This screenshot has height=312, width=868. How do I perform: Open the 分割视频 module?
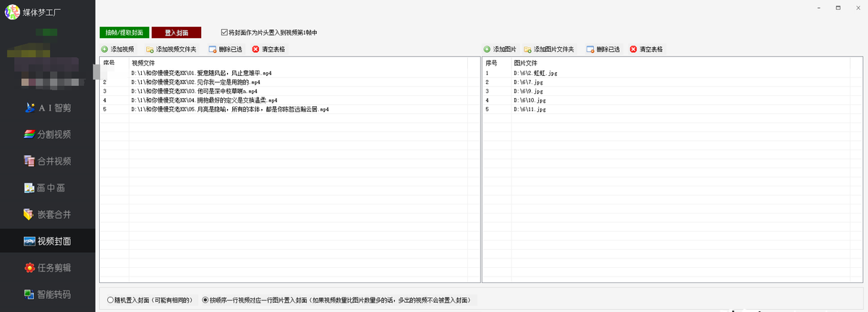[48, 134]
